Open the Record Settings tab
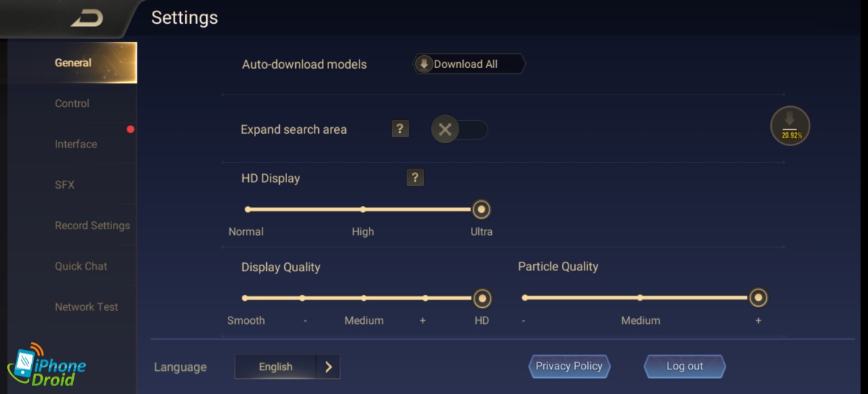 point(93,226)
